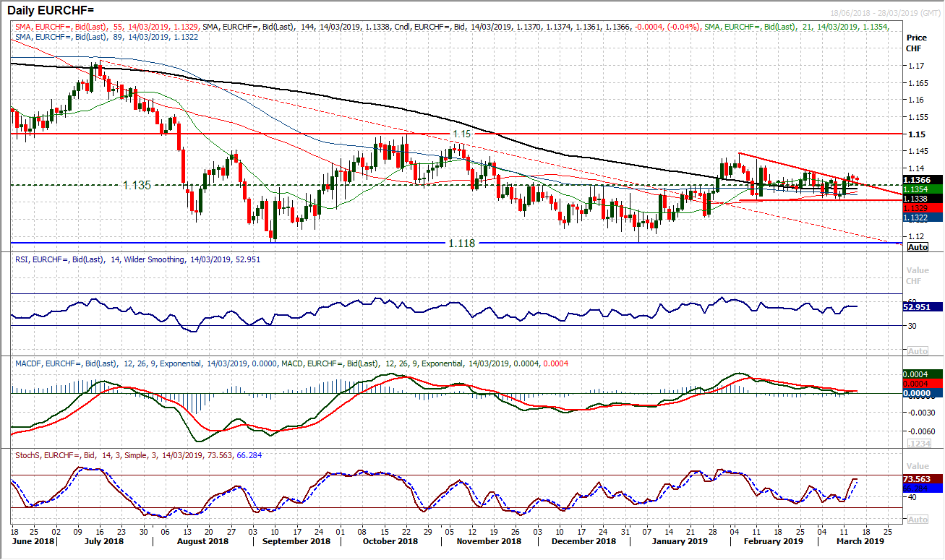
Task: Click the RSI 52.951 value tag
Action: 920,307
